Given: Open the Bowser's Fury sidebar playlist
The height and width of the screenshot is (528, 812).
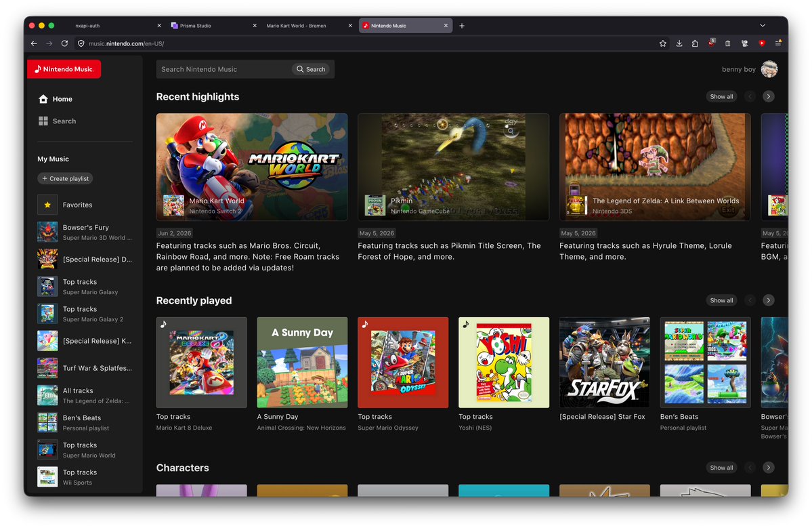Looking at the screenshot, I should point(85,232).
